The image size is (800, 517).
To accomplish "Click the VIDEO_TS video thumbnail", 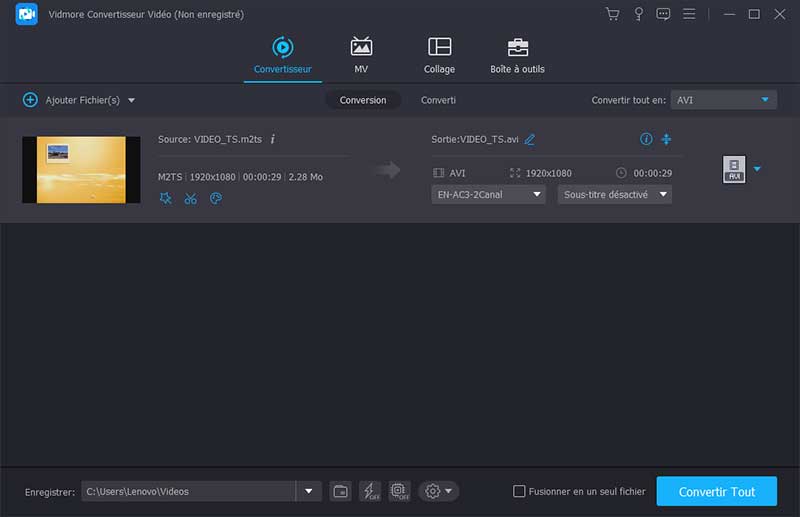I will coord(81,169).
